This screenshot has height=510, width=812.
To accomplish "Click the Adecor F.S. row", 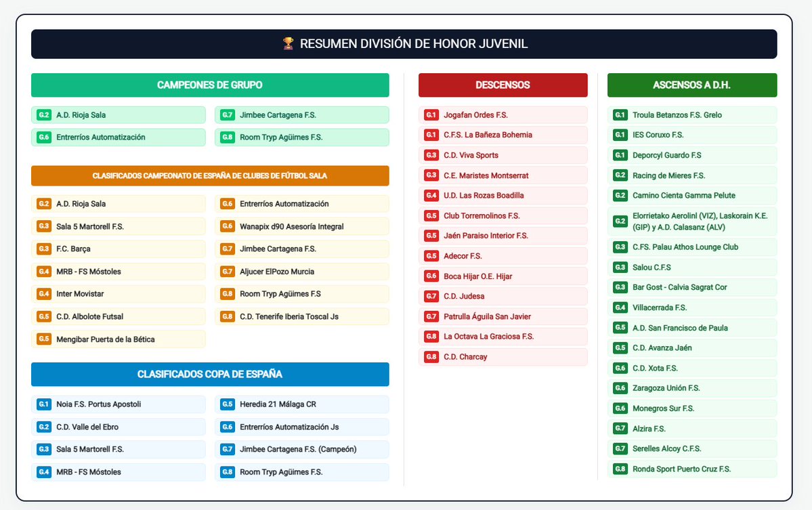I will pos(503,256).
